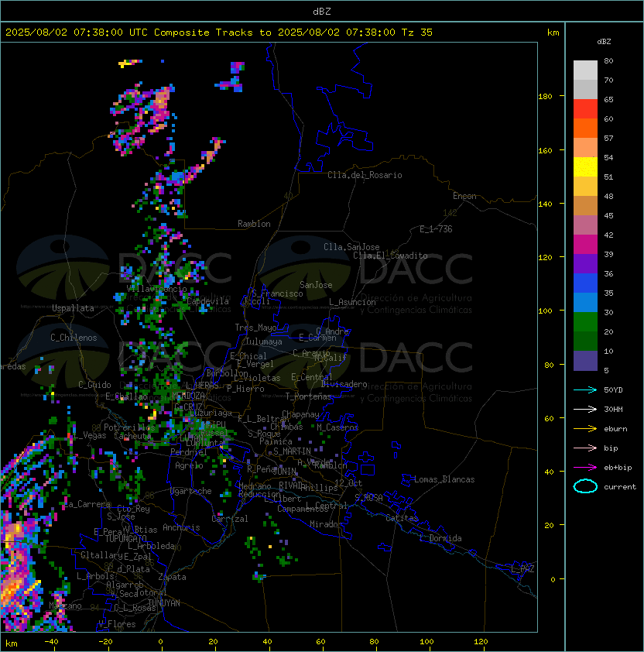This screenshot has width=644, height=652.
Task: Click the yellow eburn arrow in legend
Action: 585,429
